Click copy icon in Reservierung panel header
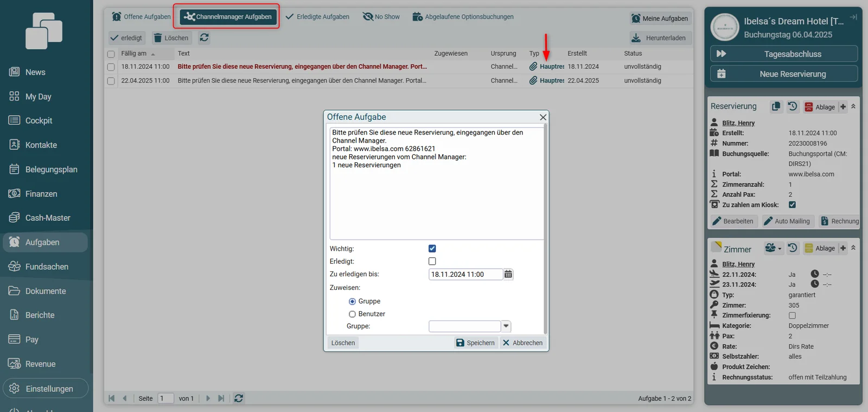Image resolution: width=868 pixels, height=412 pixels. pos(776,106)
